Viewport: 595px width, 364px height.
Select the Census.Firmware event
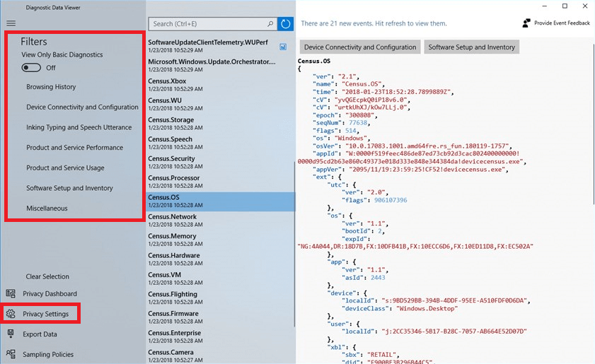coord(220,317)
